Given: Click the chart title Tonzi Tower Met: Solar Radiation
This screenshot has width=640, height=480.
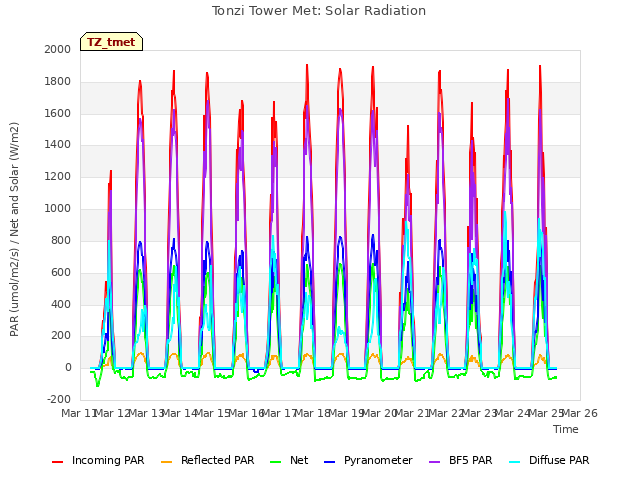Looking at the screenshot, I should tap(319, 11).
